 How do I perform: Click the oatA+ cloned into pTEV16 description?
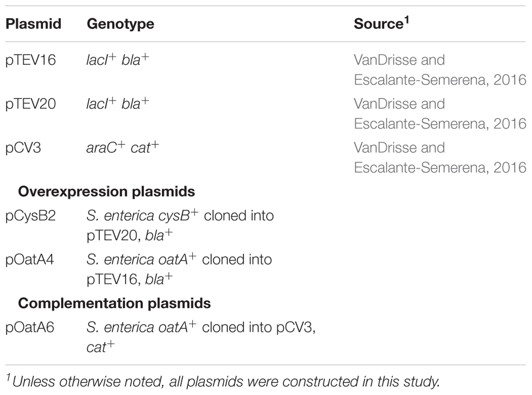tap(179, 269)
